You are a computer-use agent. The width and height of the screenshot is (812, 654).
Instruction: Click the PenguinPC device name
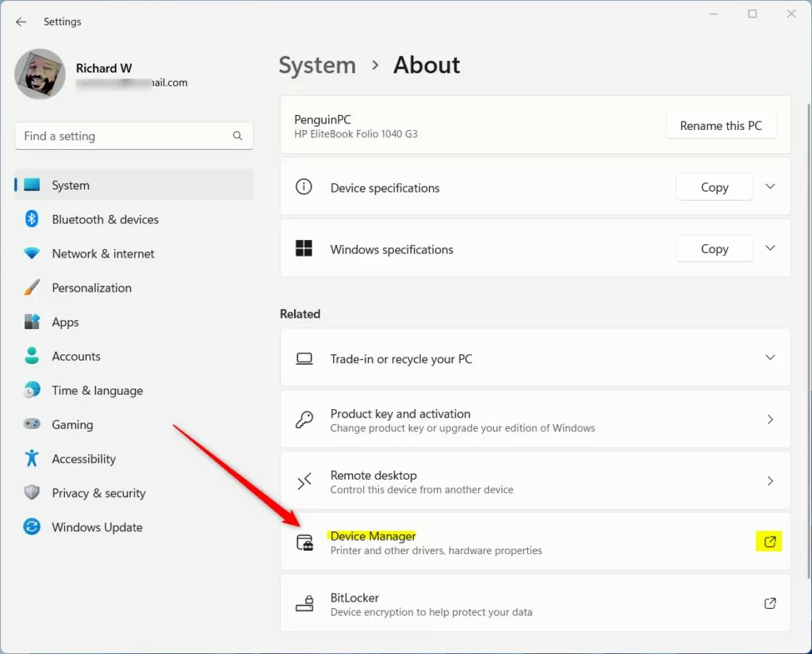pyautogui.click(x=323, y=120)
